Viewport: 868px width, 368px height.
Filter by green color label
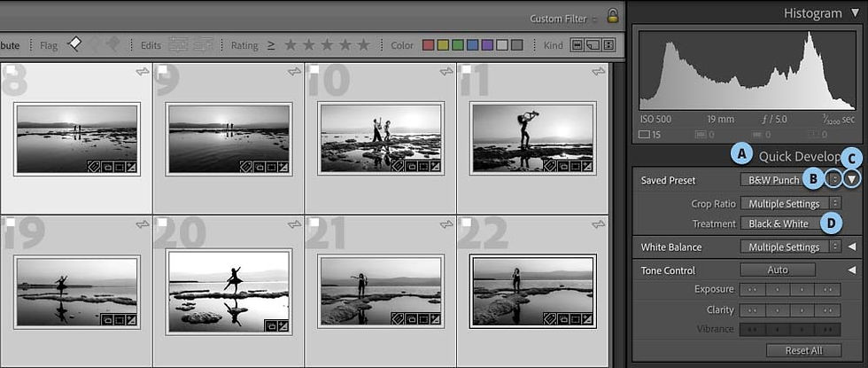point(457,45)
